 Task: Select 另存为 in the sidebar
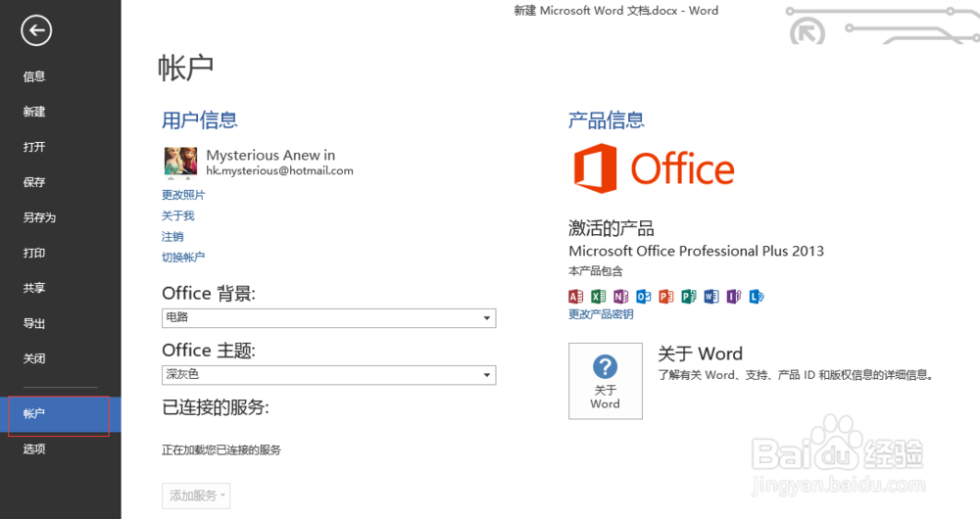[39, 217]
